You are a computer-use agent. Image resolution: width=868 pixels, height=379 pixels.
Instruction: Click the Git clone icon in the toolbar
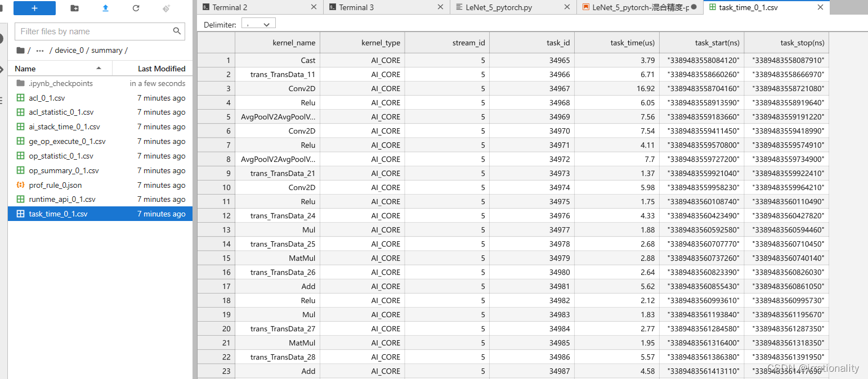pos(166,8)
